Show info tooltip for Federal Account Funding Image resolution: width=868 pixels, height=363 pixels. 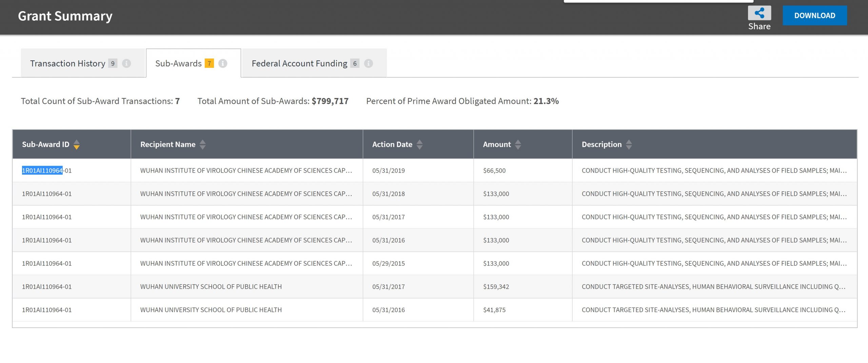click(x=369, y=63)
